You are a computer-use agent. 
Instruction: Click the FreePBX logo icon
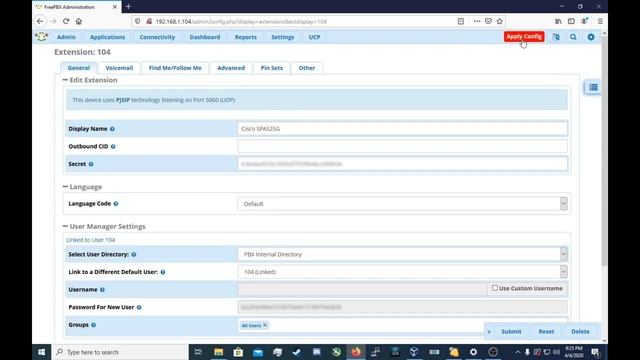[x=41, y=37]
